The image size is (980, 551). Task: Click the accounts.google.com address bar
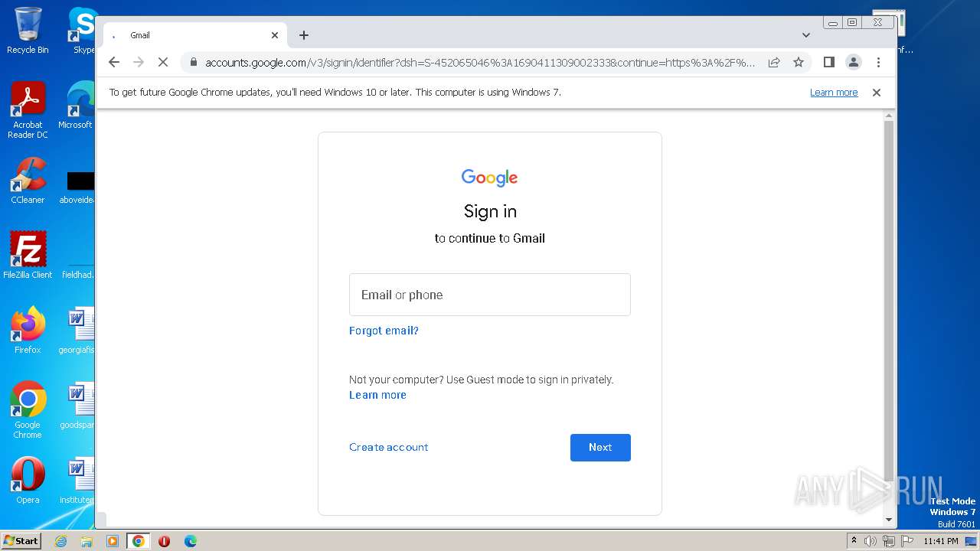[479, 62]
